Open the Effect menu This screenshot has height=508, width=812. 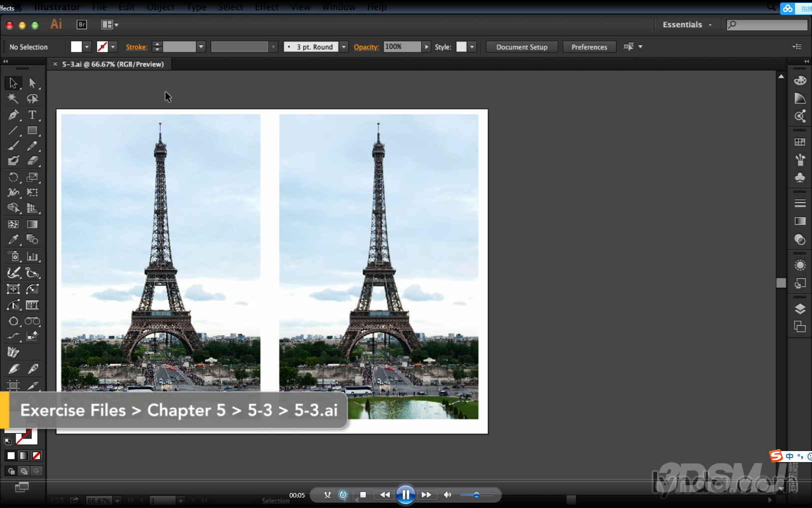click(267, 7)
